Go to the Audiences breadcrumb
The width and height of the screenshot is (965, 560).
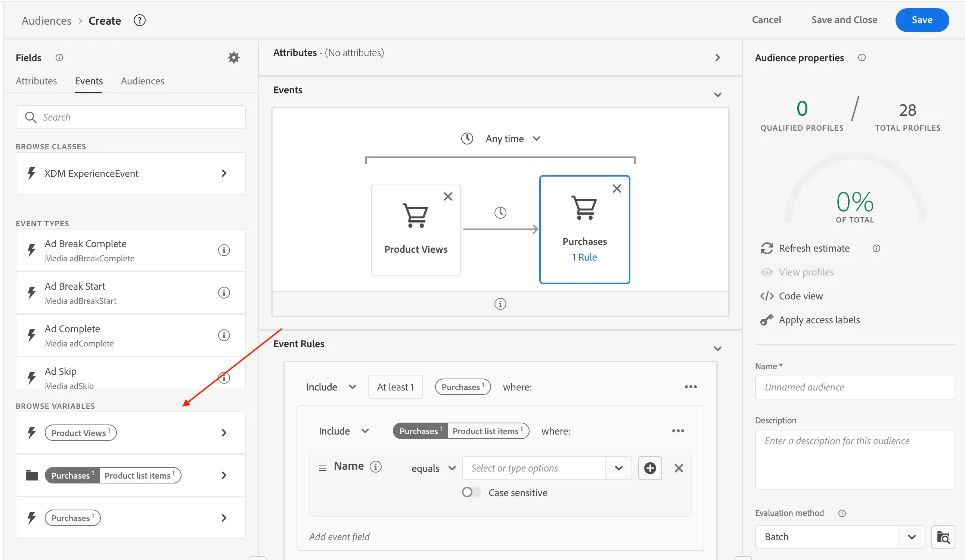46,21
